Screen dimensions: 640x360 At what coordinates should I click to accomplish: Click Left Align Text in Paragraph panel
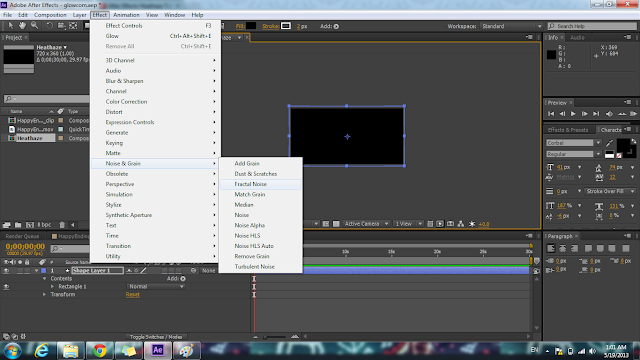(x=551, y=248)
